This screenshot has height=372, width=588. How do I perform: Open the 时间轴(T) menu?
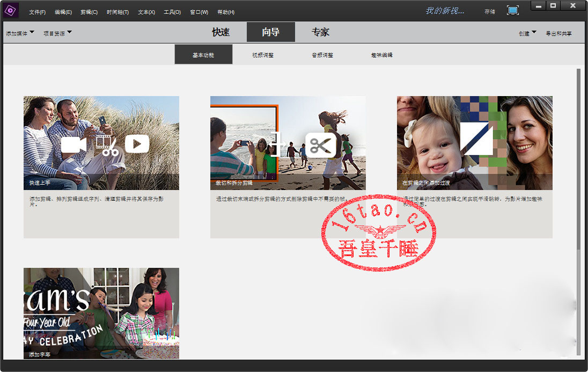click(117, 12)
